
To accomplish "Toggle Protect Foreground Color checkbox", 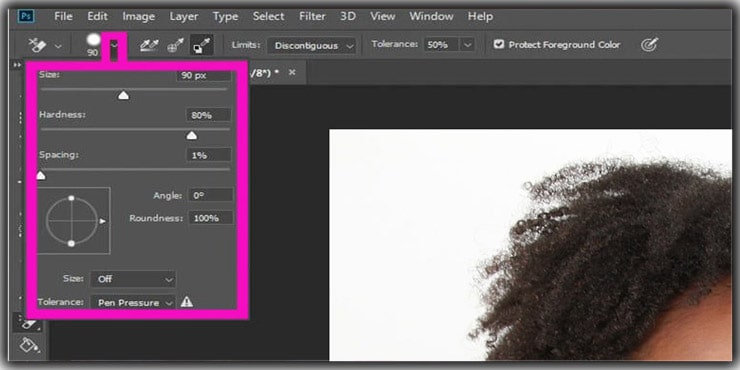I will point(499,45).
